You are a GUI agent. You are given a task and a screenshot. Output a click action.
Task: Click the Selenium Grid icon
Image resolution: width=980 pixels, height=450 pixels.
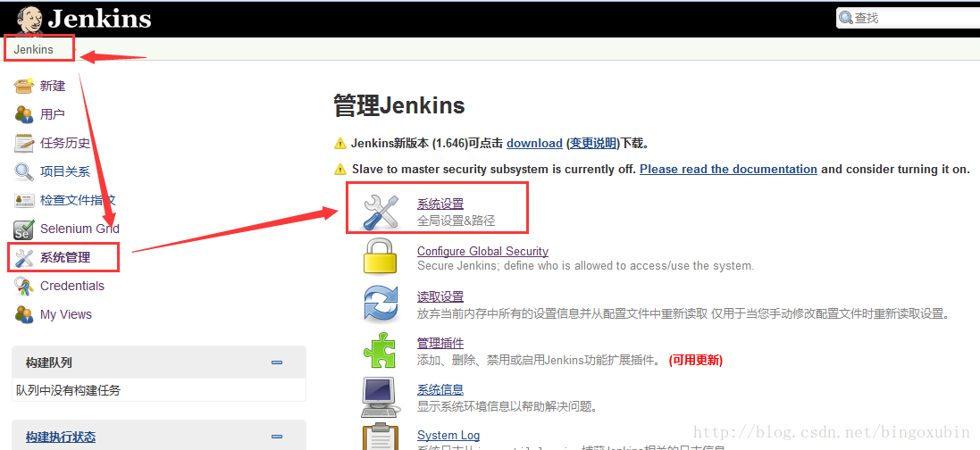pos(24,229)
